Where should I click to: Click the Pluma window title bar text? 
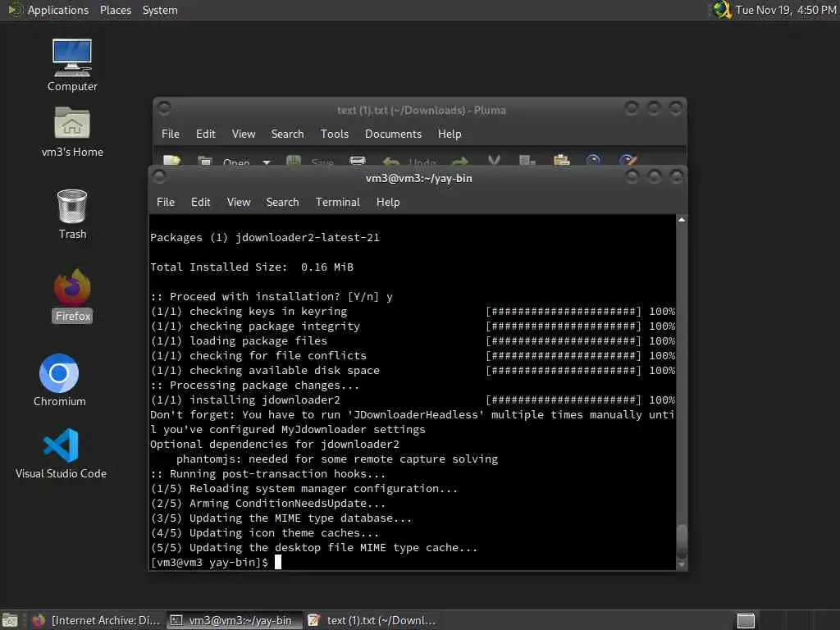[x=421, y=110]
